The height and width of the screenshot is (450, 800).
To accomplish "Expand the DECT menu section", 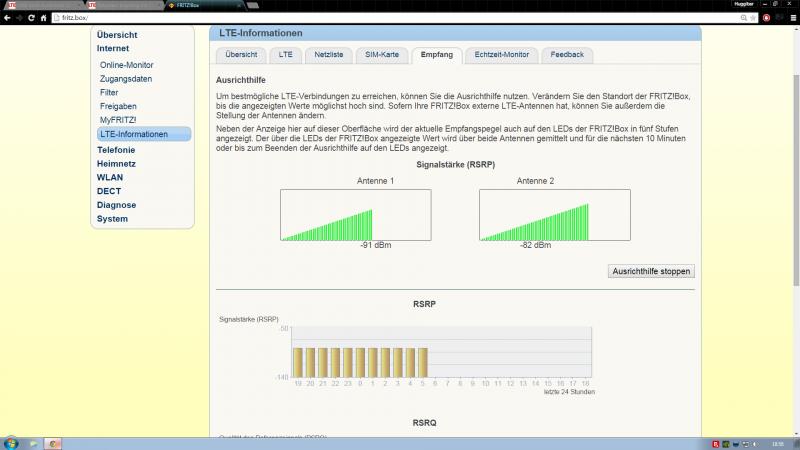I will [x=109, y=191].
